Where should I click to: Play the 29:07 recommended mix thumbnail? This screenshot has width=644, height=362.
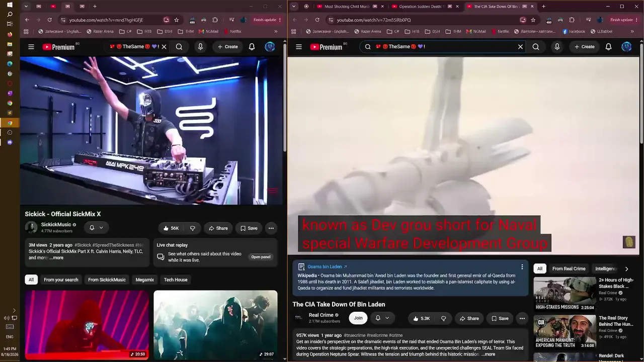pyautogui.click(x=215, y=325)
